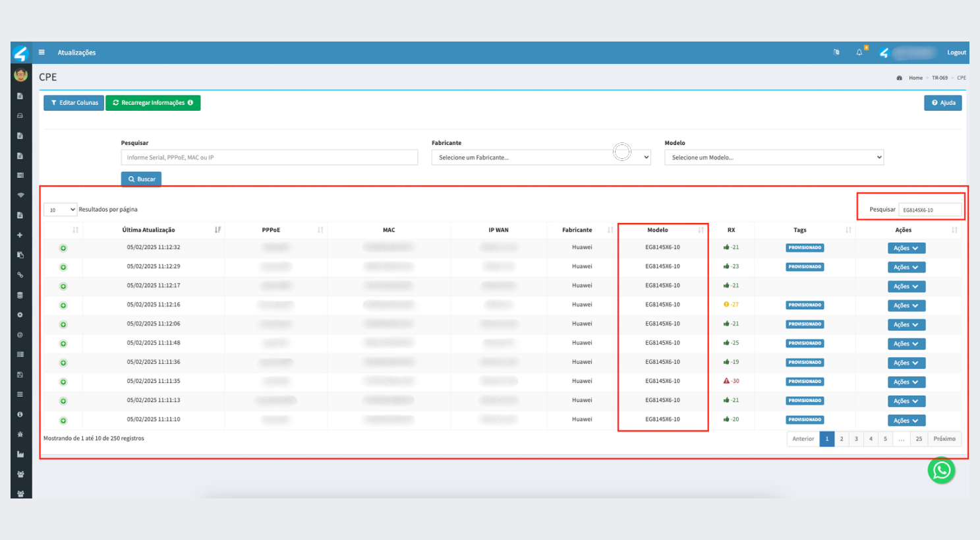Click the Wi-Fi icon in sidebar

pyautogui.click(x=20, y=195)
